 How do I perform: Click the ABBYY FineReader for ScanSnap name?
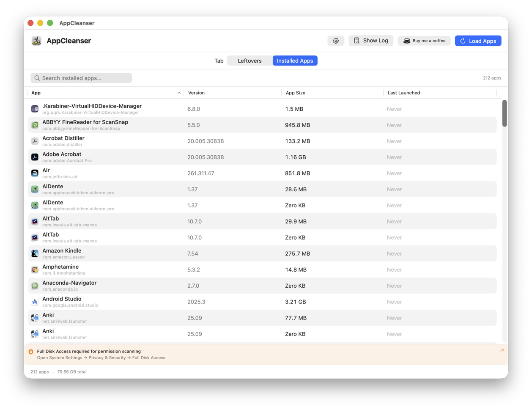point(85,122)
